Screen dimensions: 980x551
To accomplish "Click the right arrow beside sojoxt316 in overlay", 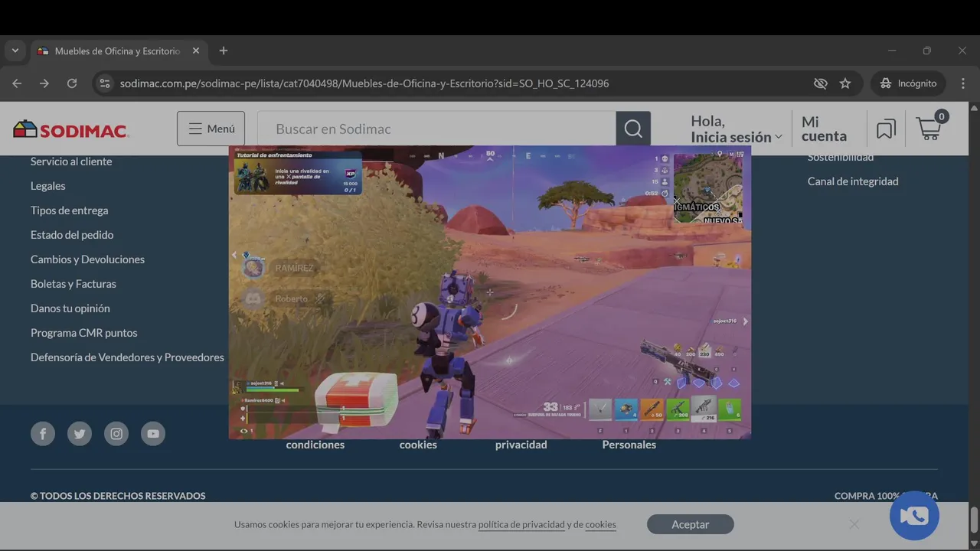I will pos(745,321).
